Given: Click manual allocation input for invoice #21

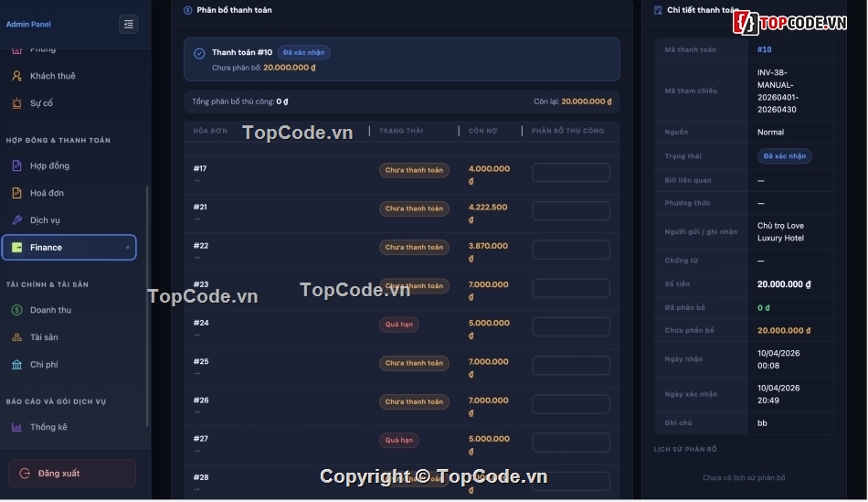Looking at the screenshot, I should click(571, 211).
